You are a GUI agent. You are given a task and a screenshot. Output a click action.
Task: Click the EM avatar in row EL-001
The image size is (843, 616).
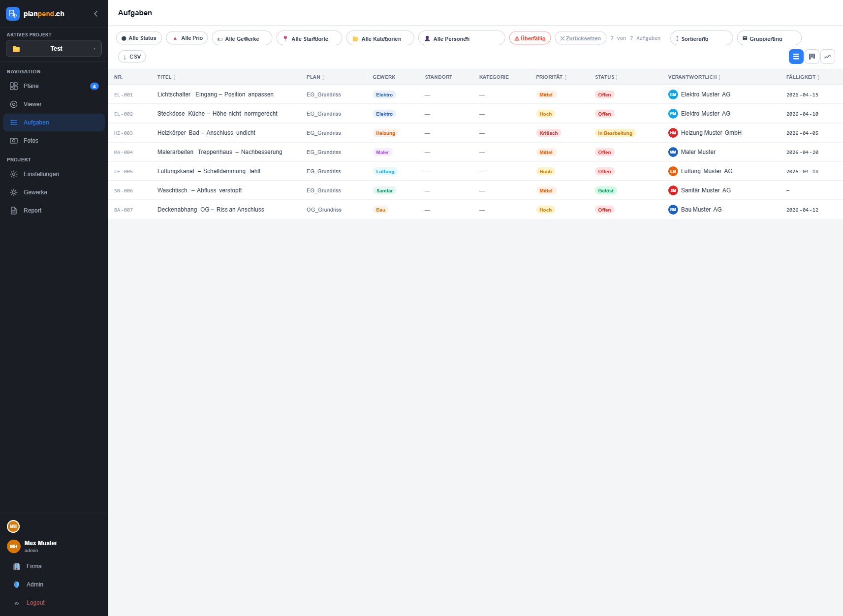(x=673, y=94)
